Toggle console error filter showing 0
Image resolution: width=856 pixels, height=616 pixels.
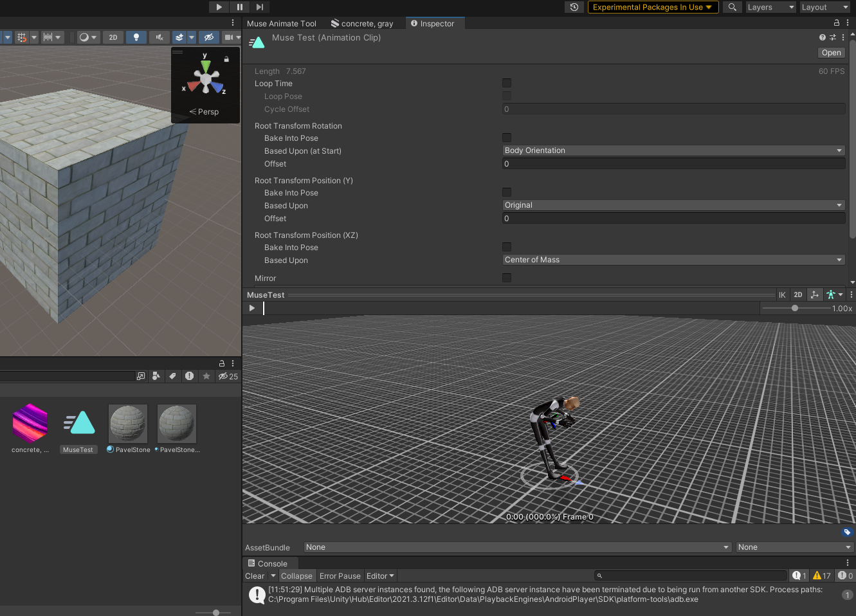(845, 576)
